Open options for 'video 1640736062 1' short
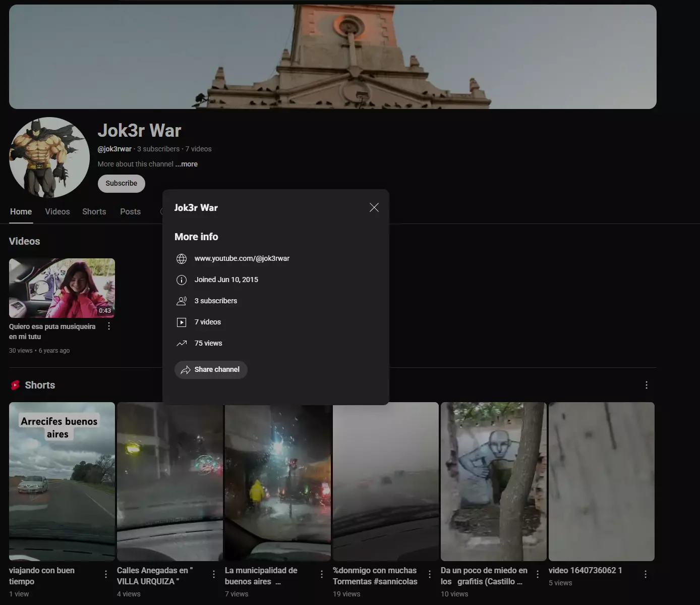This screenshot has height=605, width=700. tap(646, 574)
